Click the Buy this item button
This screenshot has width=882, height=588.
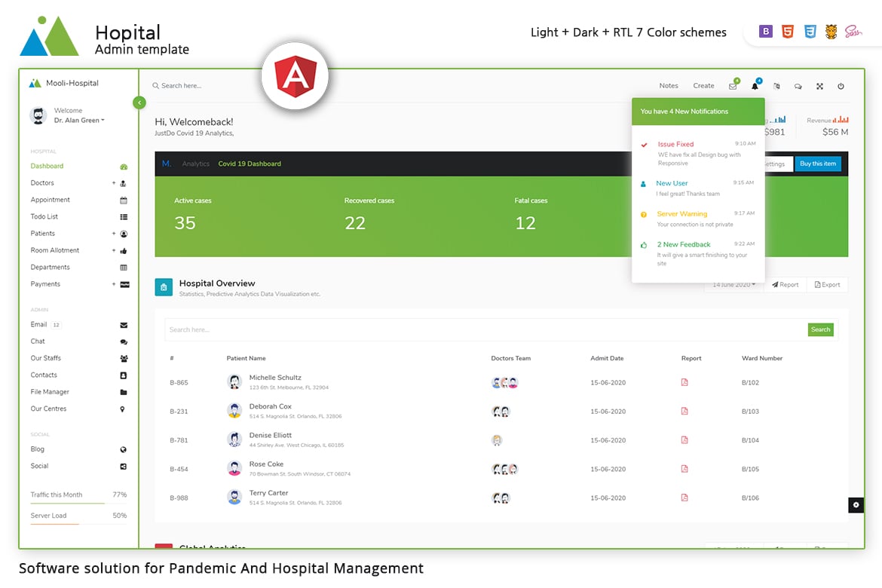(x=818, y=164)
